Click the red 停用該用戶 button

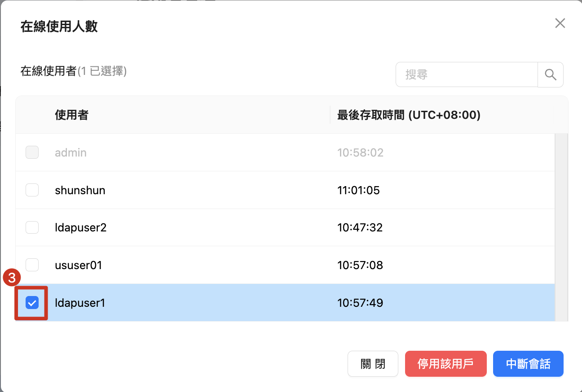click(x=445, y=364)
